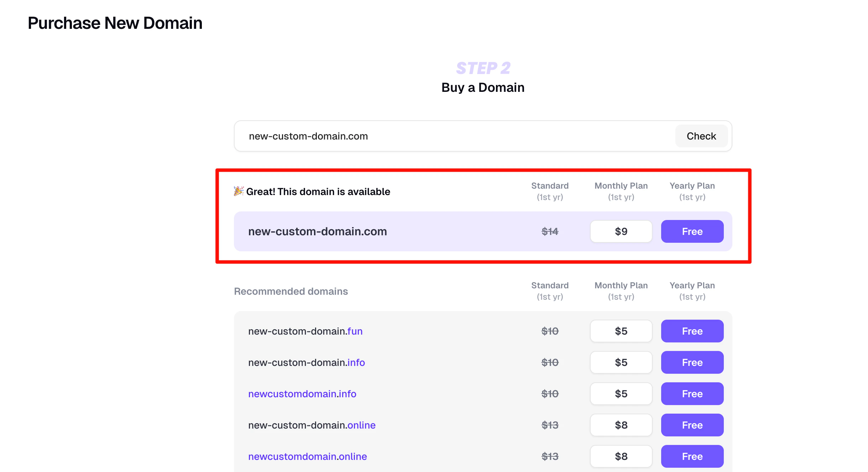Screen dimensions: 868x472
Task: Select Free yearly plan for new-custom-domain.online
Action: [692, 425]
